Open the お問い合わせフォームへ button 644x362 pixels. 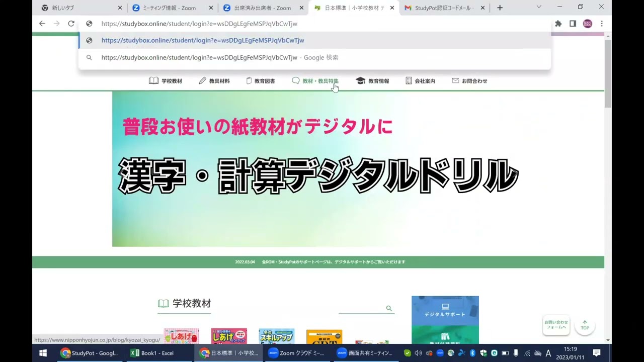point(556,325)
